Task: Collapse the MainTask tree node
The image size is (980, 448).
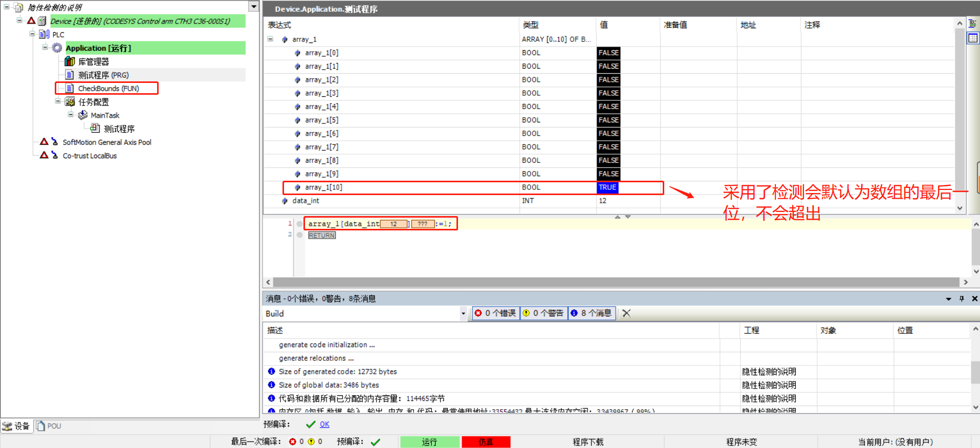Action: 71,114
